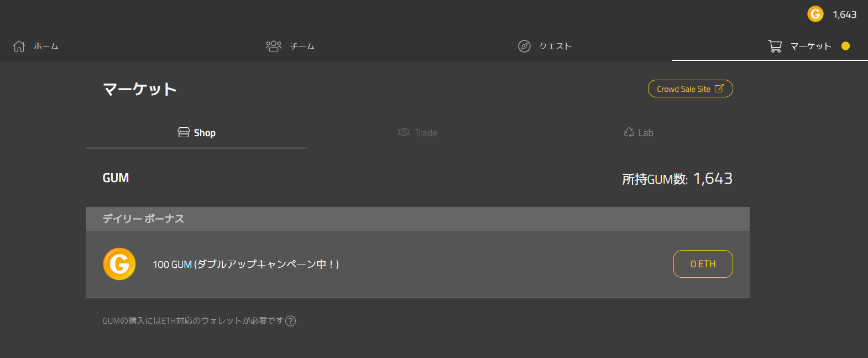Click the team people icon
Screen dimensions: 868x358
pos(274,46)
